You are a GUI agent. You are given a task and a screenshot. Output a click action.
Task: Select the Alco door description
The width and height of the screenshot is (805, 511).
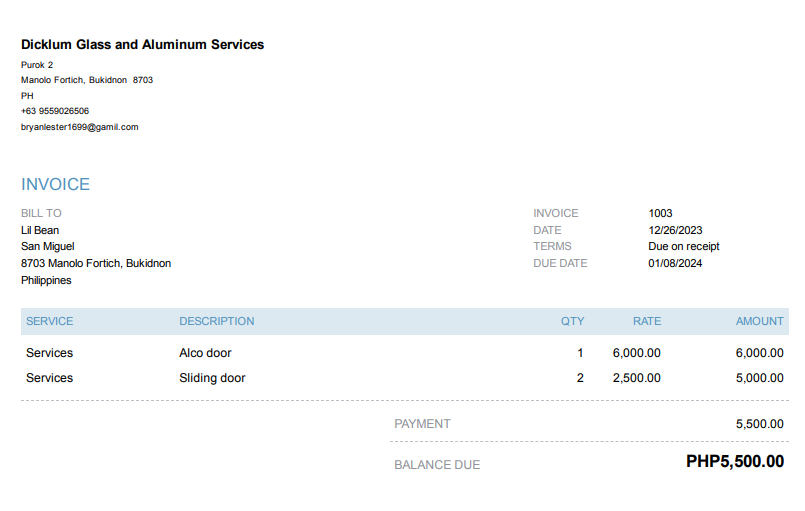pos(205,353)
